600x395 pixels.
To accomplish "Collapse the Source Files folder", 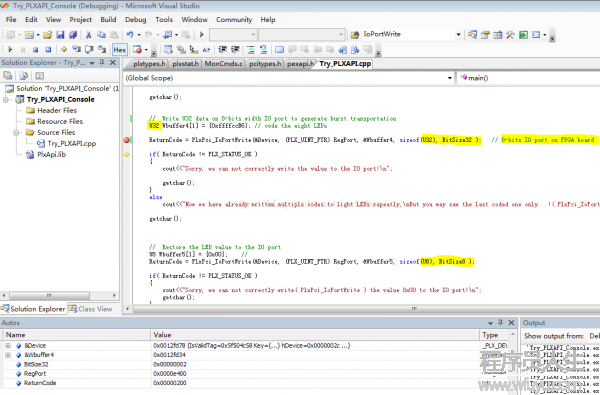I will tap(16, 132).
